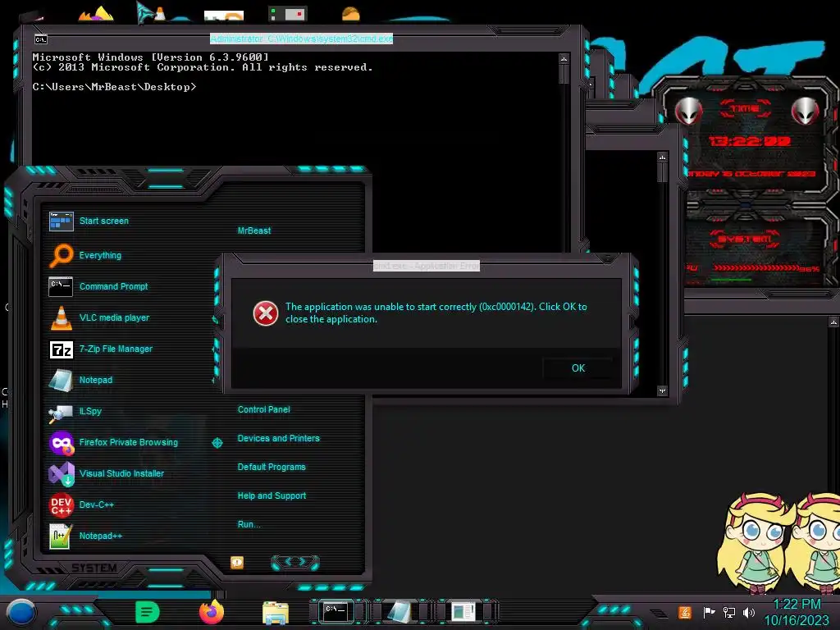The height and width of the screenshot is (630, 840).
Task: Launch Notepad++
Action: pyautogui.click(x=85, y=536)
